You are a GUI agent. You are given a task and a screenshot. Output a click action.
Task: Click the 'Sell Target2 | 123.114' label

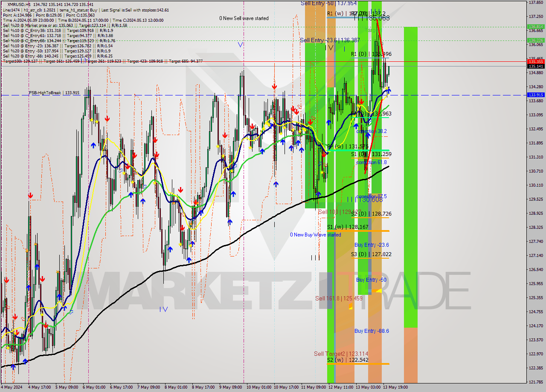click(x=341, y=354)
